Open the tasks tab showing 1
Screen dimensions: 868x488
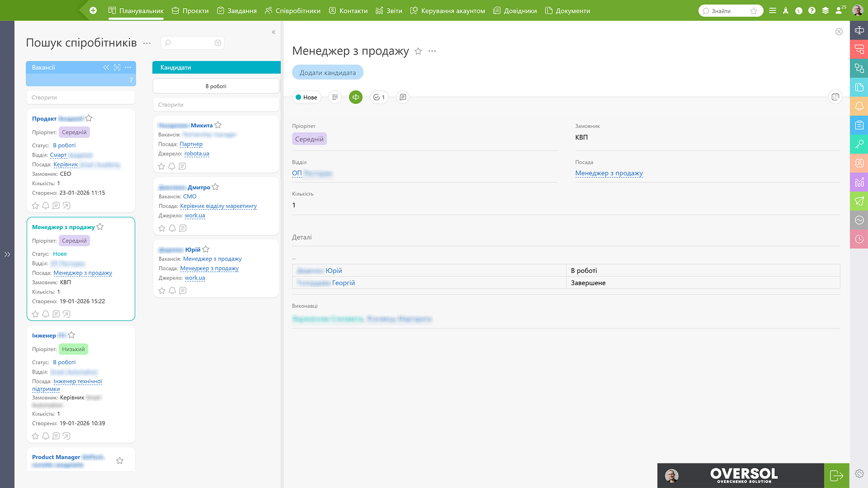click(x=379, y=97)
